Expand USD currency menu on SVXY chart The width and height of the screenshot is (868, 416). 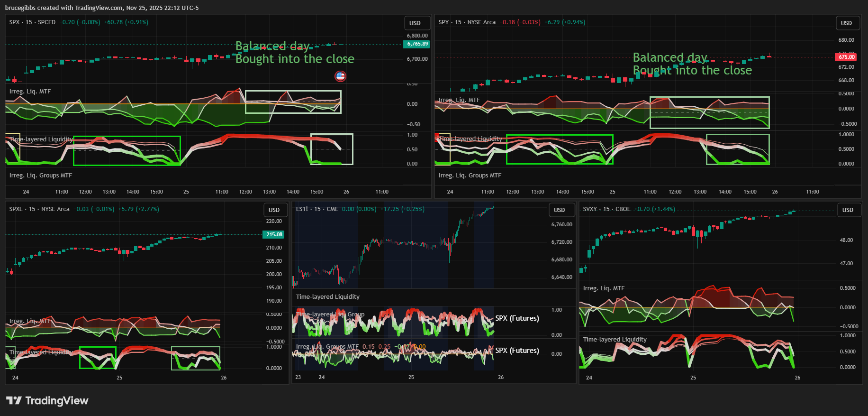pyautogui.click(x=848, y=210)
